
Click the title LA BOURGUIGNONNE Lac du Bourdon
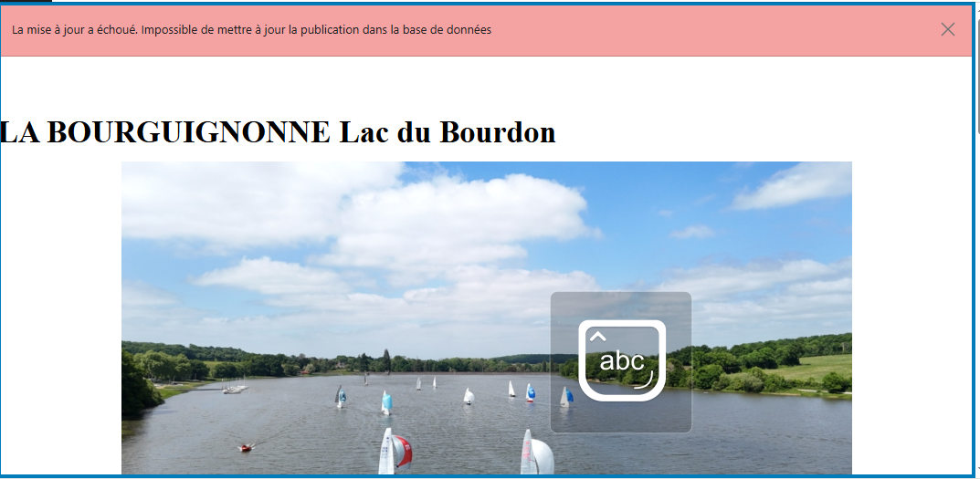(279, 132)
